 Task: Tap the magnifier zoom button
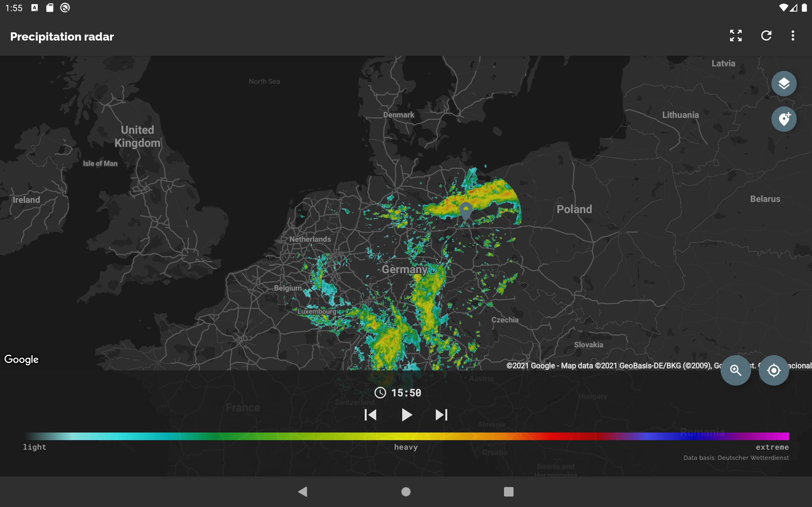[736, 370]
